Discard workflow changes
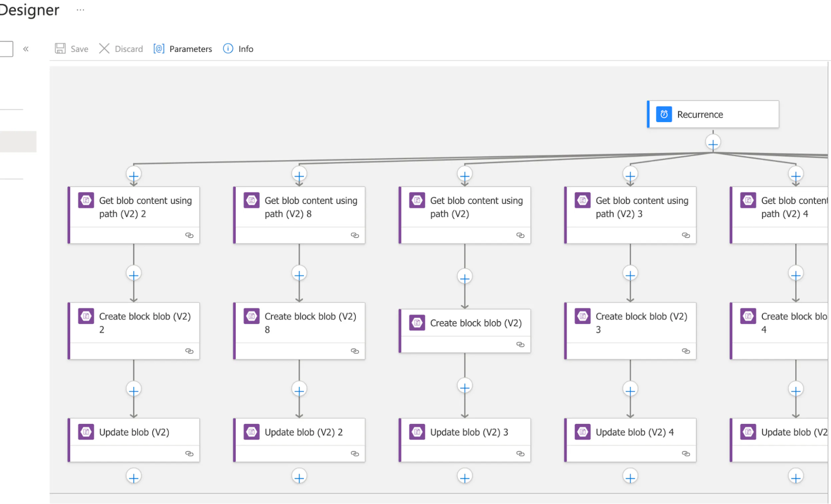Viewport: 831px width, 504px height. (x=121, y=49)
